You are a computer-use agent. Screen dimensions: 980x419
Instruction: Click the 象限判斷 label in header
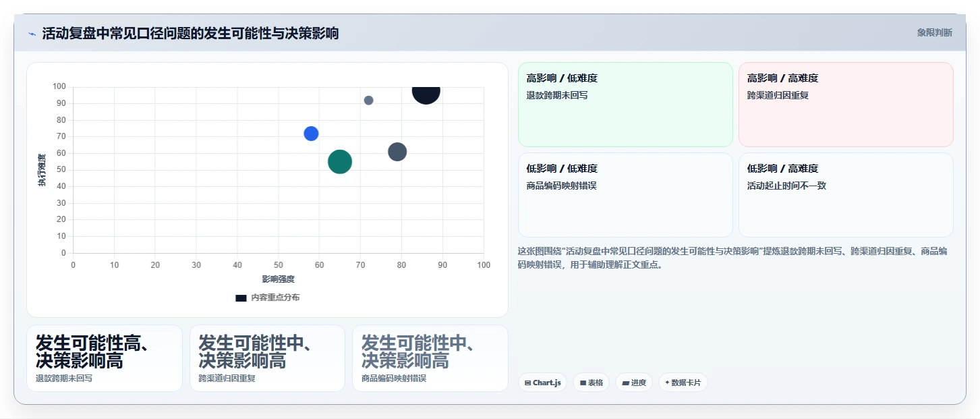coord(934,32)
